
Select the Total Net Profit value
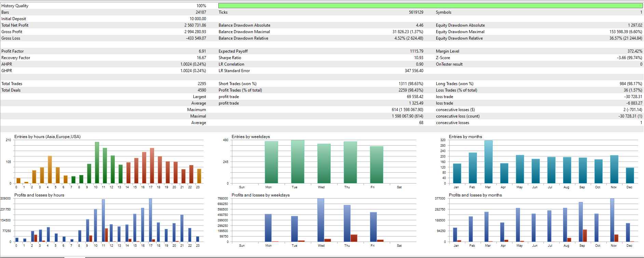[x=195, y=25]
